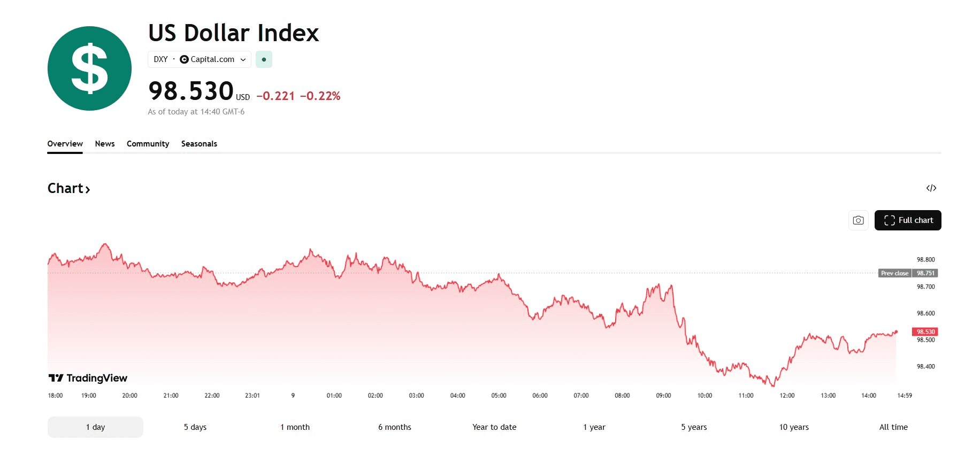980x463 pixels.
Task: Select the Overview tab
Action: [x=65, y=144]
